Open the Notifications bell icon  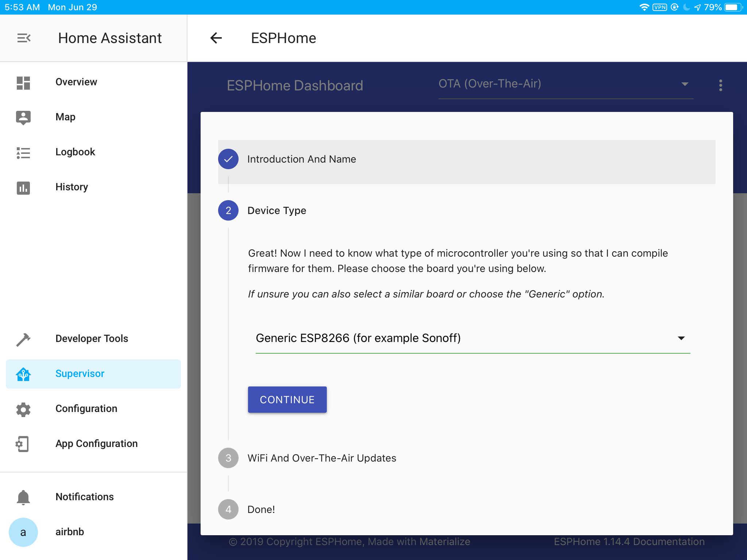(x=23, y=497)
